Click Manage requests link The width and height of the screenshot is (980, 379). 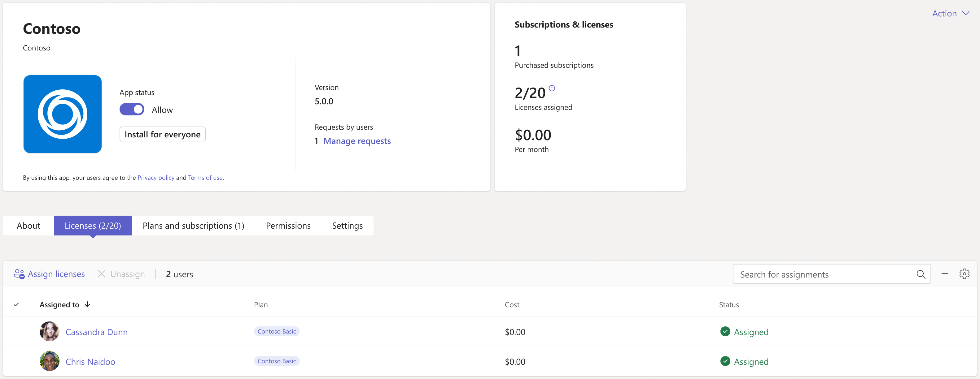356,140
